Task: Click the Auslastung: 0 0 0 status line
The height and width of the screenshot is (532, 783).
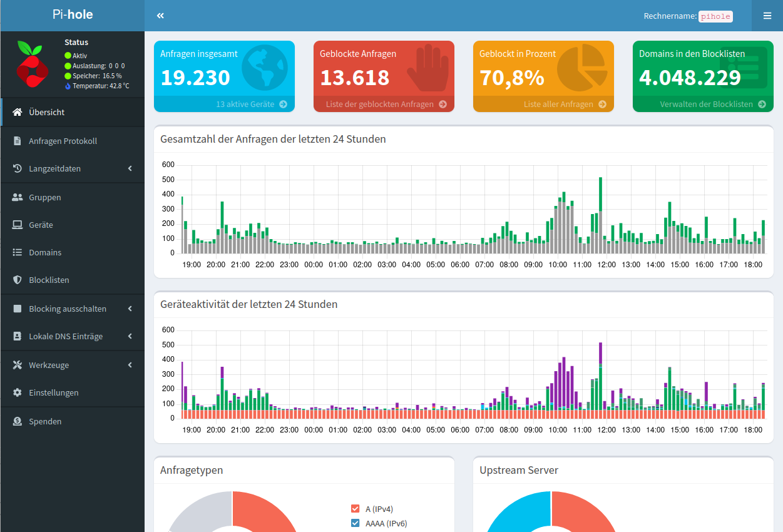Action: coord(95,66)
